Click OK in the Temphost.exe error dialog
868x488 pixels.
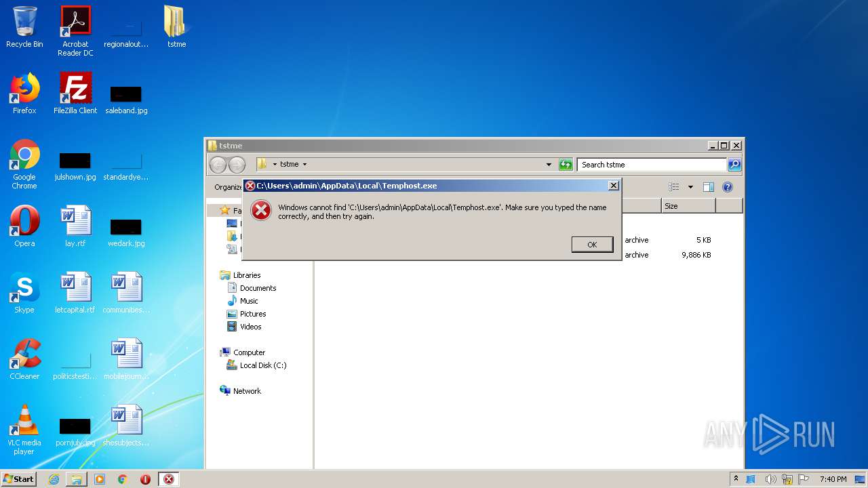point(592,245)
